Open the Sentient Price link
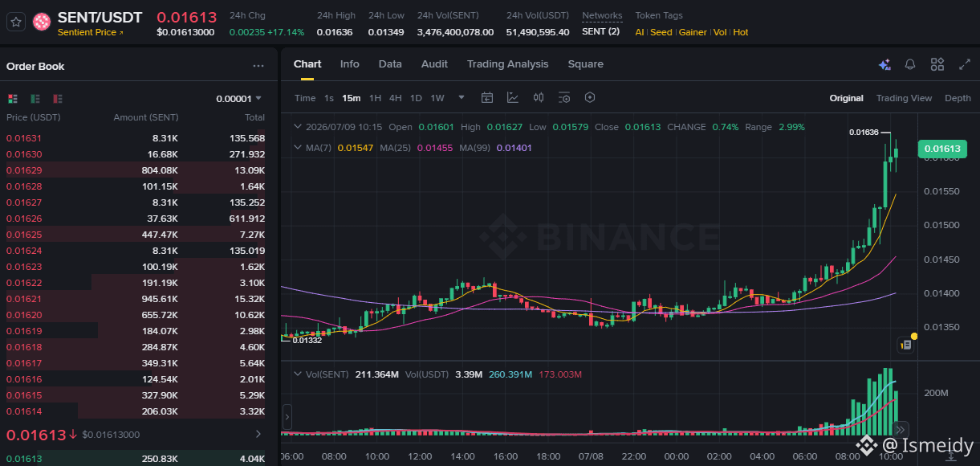This screenshot has width=980, height=466. [91, 32]
